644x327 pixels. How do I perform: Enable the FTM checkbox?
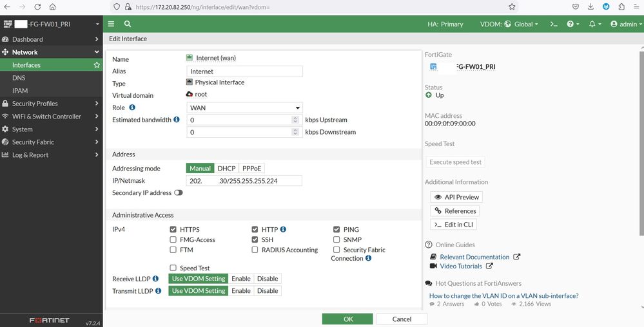[173, 250]
